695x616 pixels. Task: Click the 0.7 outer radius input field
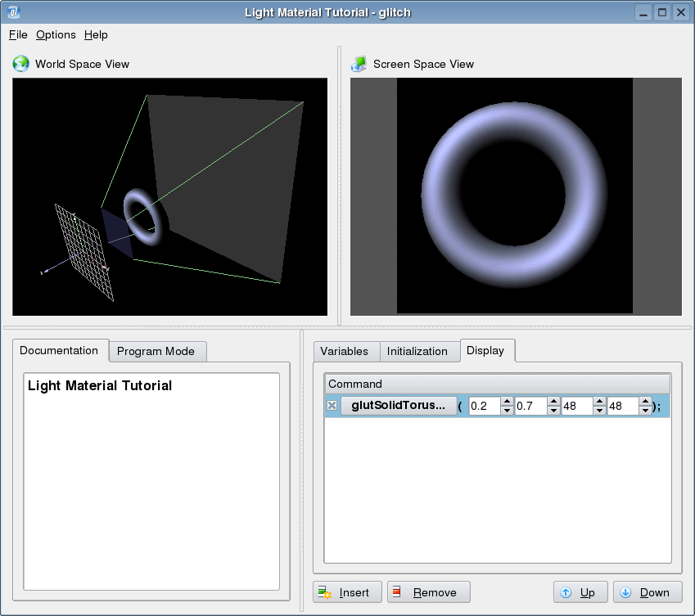530,406
